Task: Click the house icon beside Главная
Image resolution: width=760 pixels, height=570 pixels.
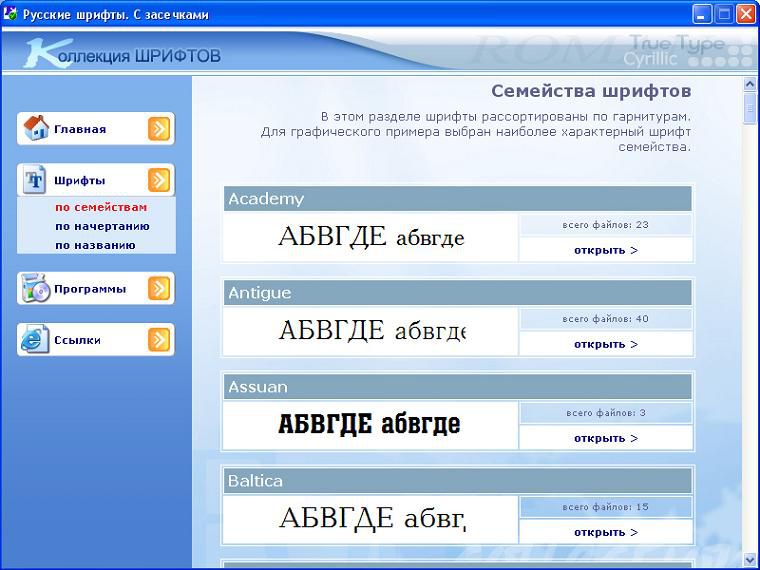Action: click(x=36, y=128)
